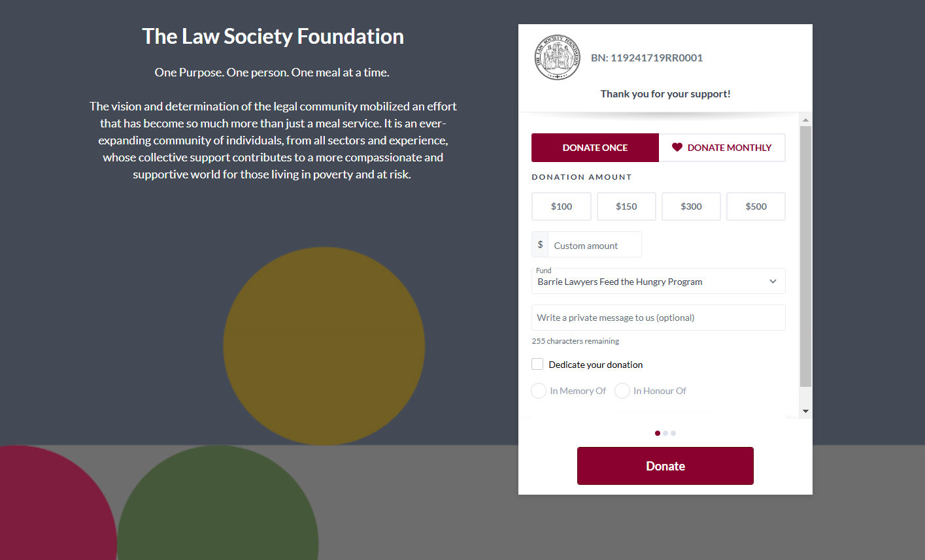Choose the In Honour Of radio option
The height and width of the screenshot is (560, 925).
622,391
